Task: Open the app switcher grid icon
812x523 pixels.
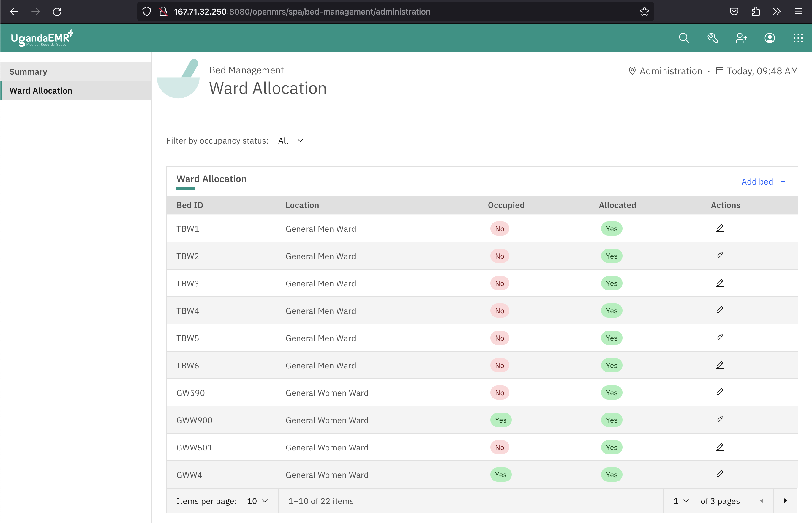Action: point(798,38)
